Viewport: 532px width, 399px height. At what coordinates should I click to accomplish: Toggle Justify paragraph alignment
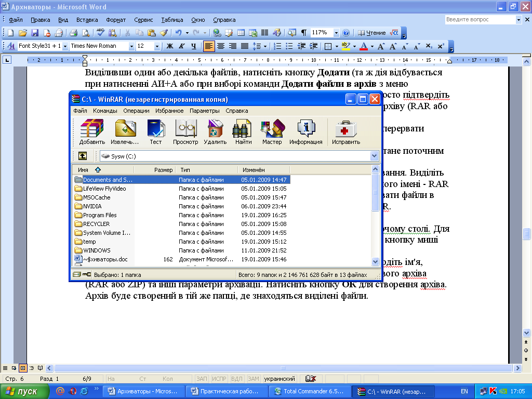pyautogui.click(x=244, y=46)
